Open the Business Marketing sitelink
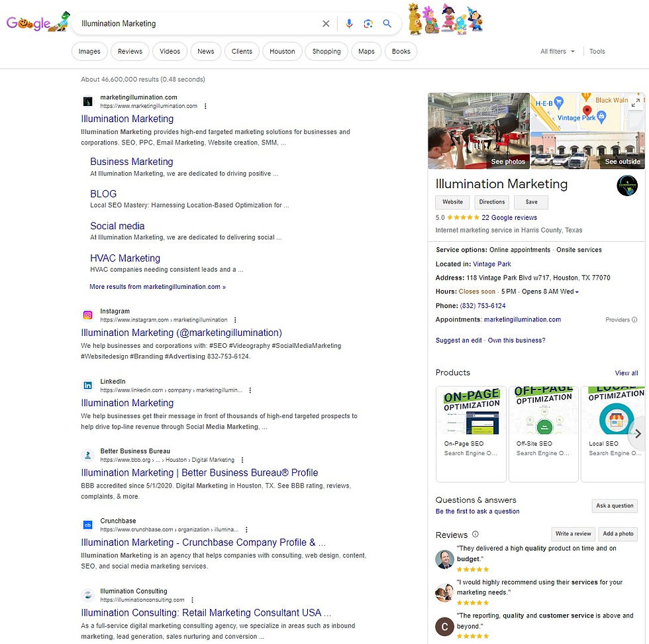The width and height of the screenshot is (649, 644). [132, 162]
